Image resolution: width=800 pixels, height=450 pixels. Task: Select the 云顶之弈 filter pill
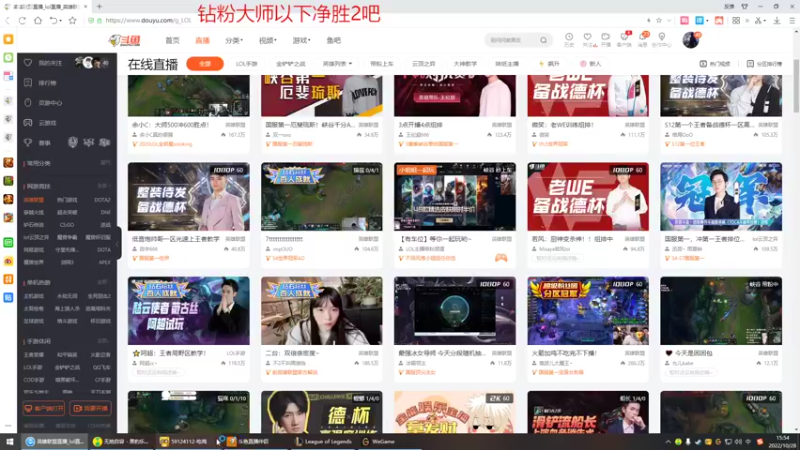423,64
